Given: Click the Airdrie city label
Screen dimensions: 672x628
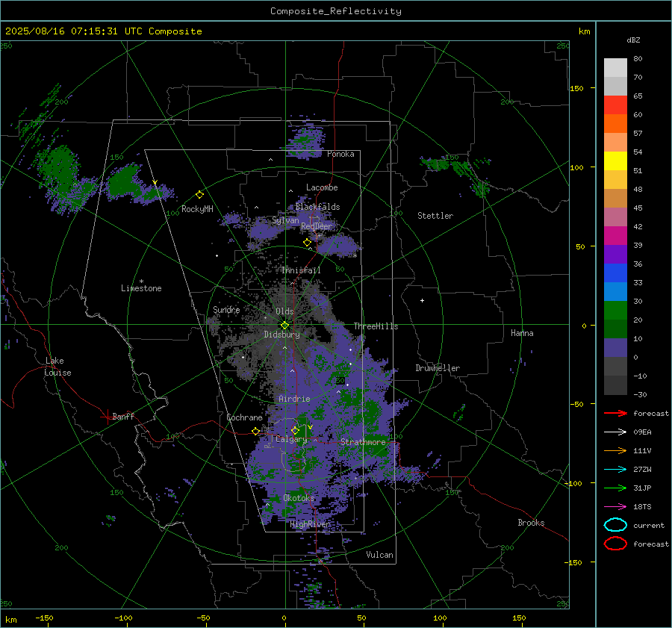Looking at the screenshot, I should click(294, 399).
